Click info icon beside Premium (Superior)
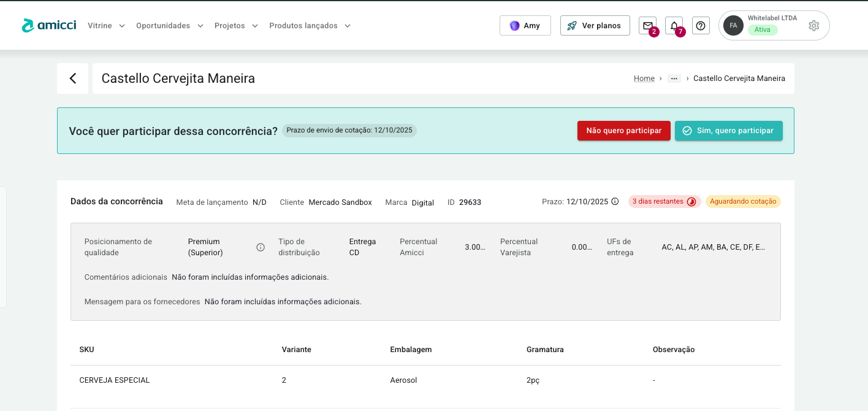The height and width of the screenshot is (411, 868). point(261,247)
